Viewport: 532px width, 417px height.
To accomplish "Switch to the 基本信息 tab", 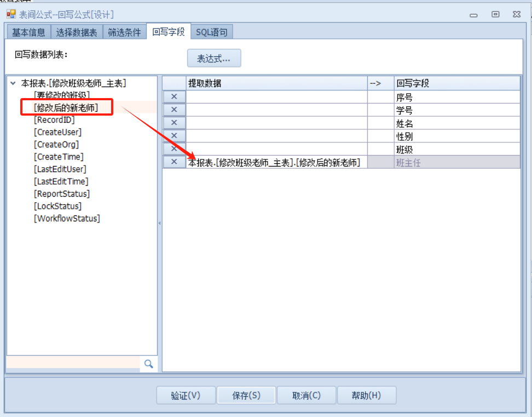I will (28, 32).
